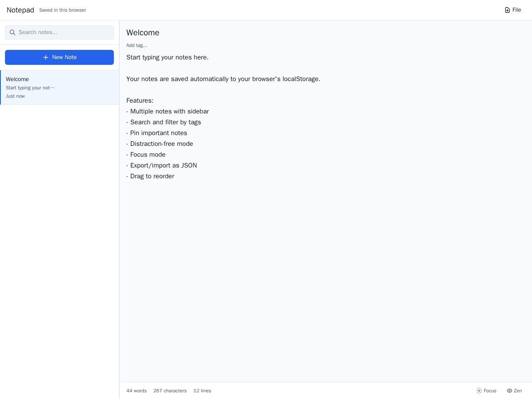
Task: Open the File menu
Action: (513, 10)
